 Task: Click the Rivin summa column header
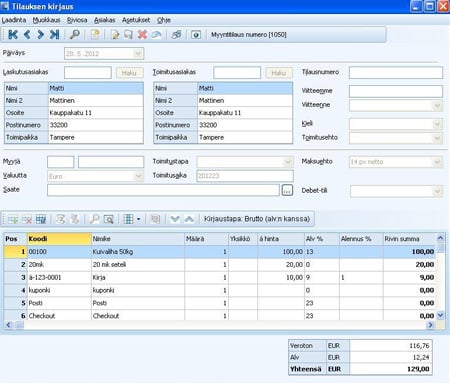tap(409, 239)
